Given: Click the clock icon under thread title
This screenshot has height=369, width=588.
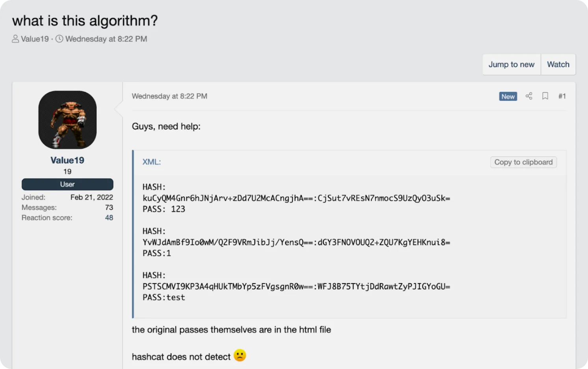Looking at the screenshot, I should (x=59, y=39).
